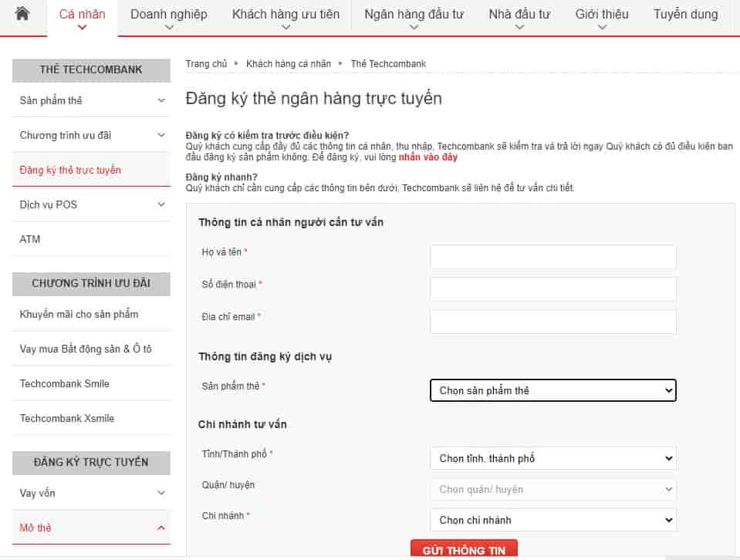Expand Vay vốn sidebar chevron
Image resolution: width=740 pixels, height=560 pixels.
(x=161, y=493)
